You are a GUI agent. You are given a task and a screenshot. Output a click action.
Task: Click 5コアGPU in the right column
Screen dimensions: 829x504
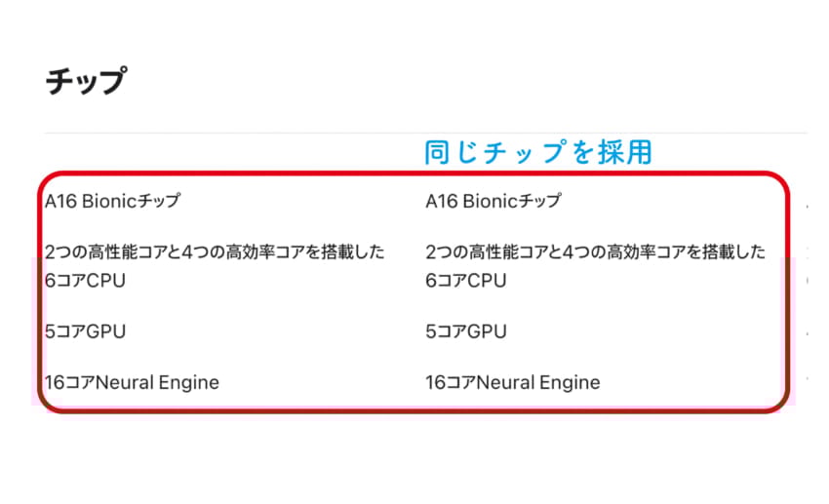coord(466,331)
